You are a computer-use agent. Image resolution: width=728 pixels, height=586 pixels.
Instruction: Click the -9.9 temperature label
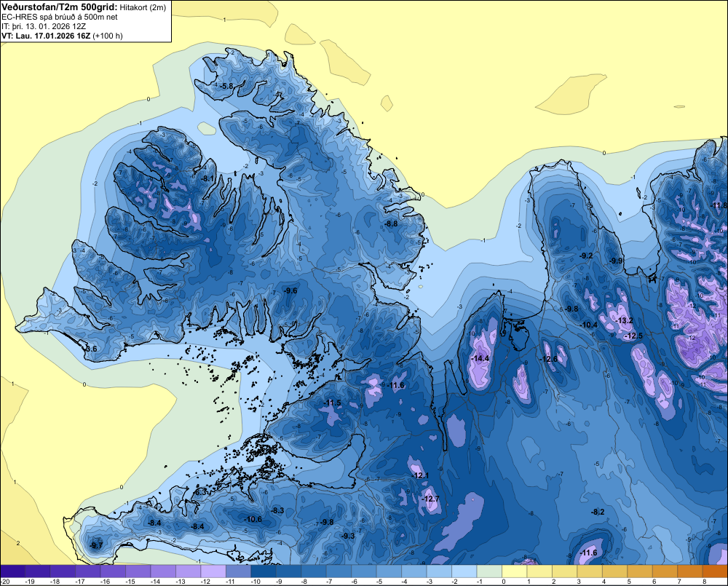pyautogui.click(x=616, y=261)
